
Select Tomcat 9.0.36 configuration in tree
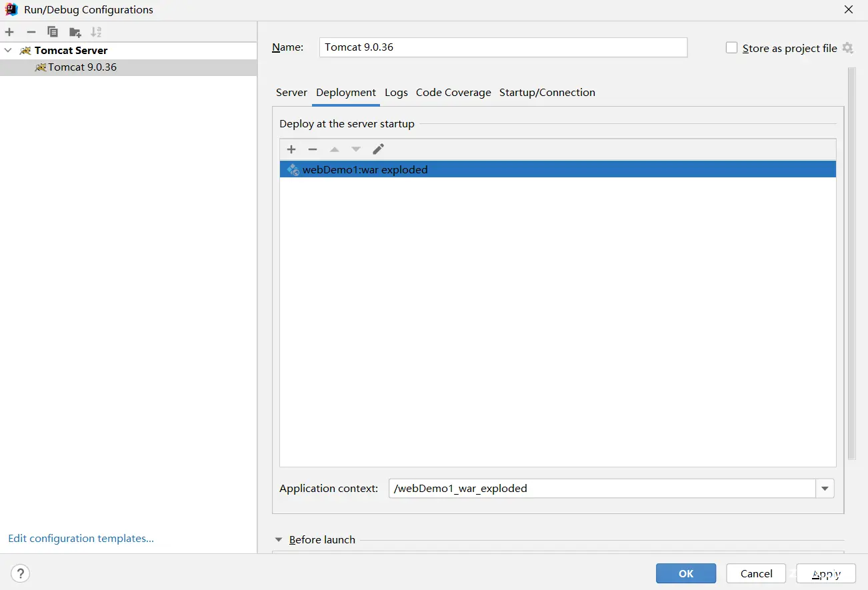coord(128,67)
